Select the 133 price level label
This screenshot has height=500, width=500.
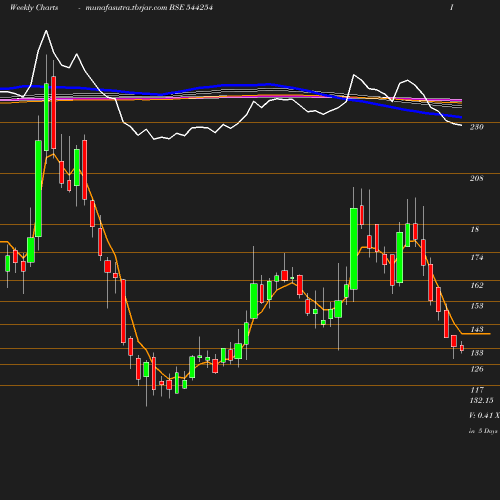[x=477, y=353]
